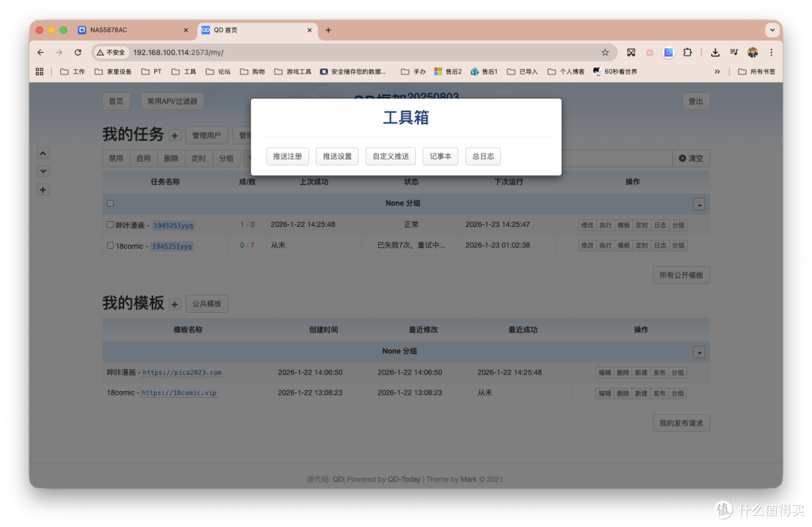Click the 定时 batch button in the task toolbar

point(198,159)
